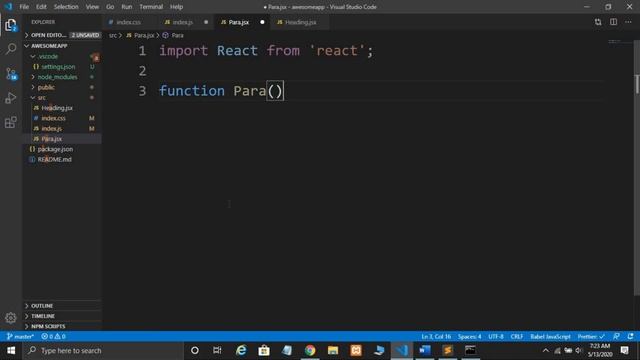Viewport: 640px width, 360px height.
Task: Open the Run and Debug view
Action: pos(11,98)
